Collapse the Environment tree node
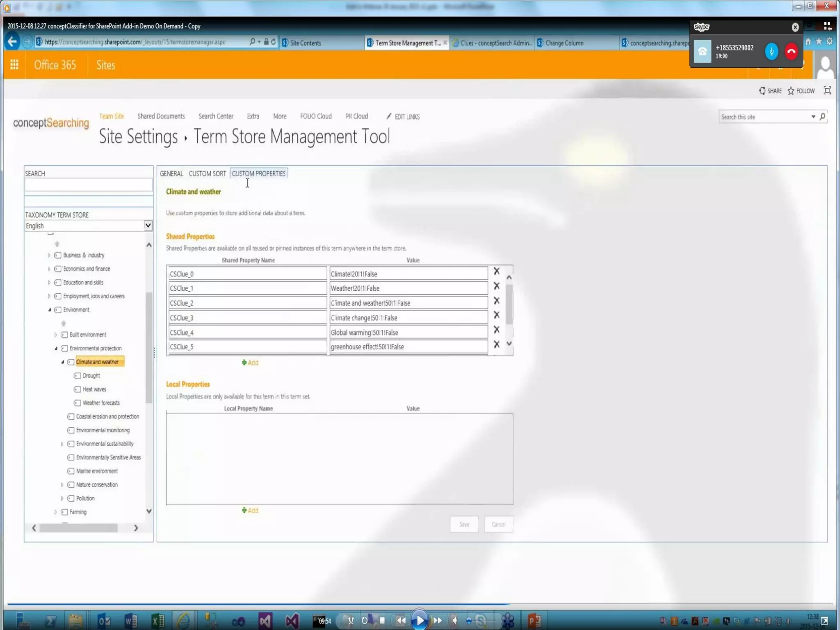The height and width of the screenshot is (630, 840). point(50,310)
